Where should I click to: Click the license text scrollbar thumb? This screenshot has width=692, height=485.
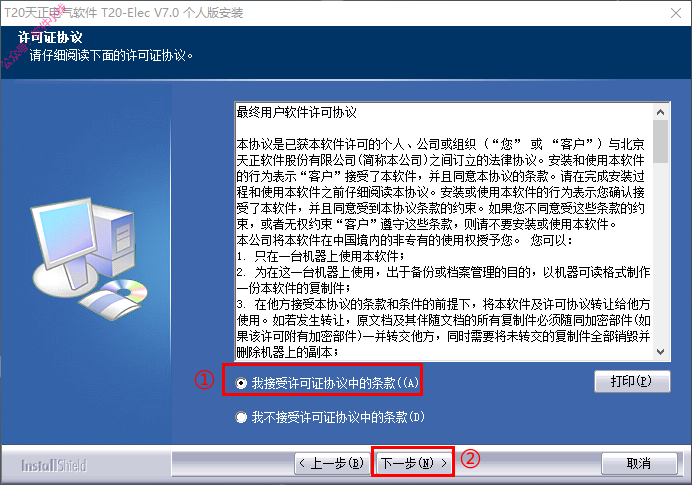pos(661,141)
